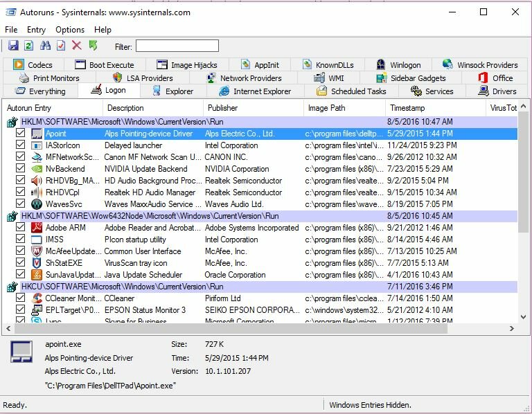Click the WavesSvc round icon
The image size is (532, 414).
(x=37, y=204)
